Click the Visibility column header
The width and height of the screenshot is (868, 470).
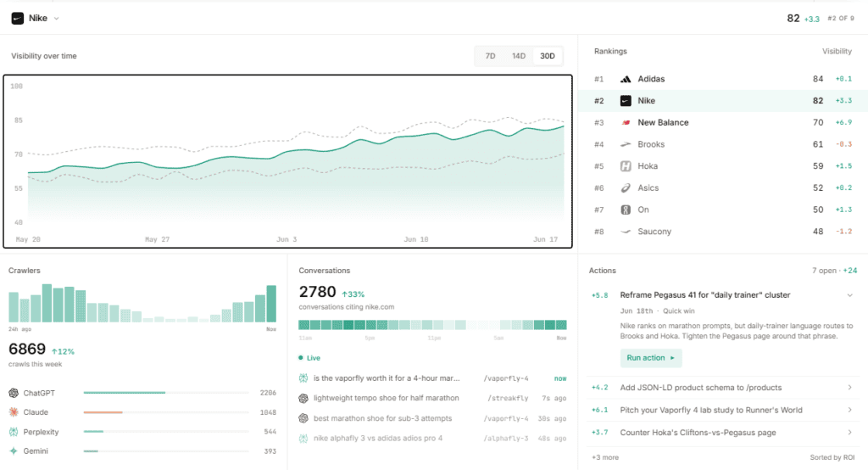coord(837,52)
